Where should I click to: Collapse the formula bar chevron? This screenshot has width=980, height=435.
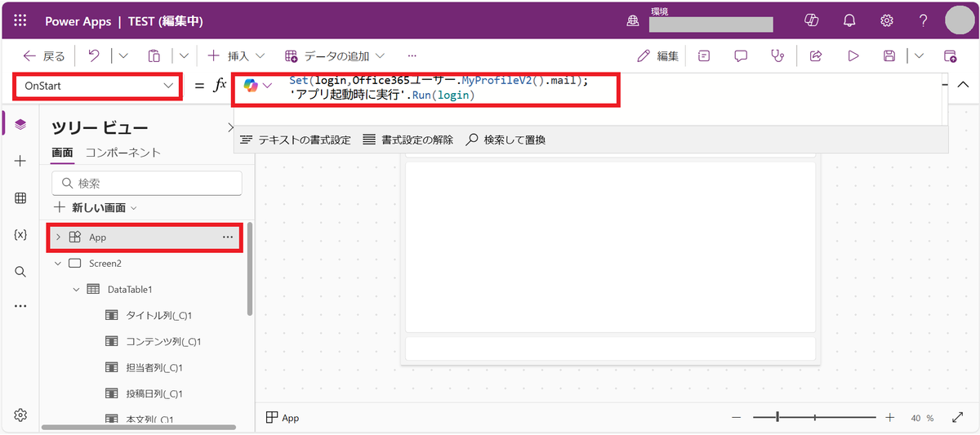click(963, 85)
